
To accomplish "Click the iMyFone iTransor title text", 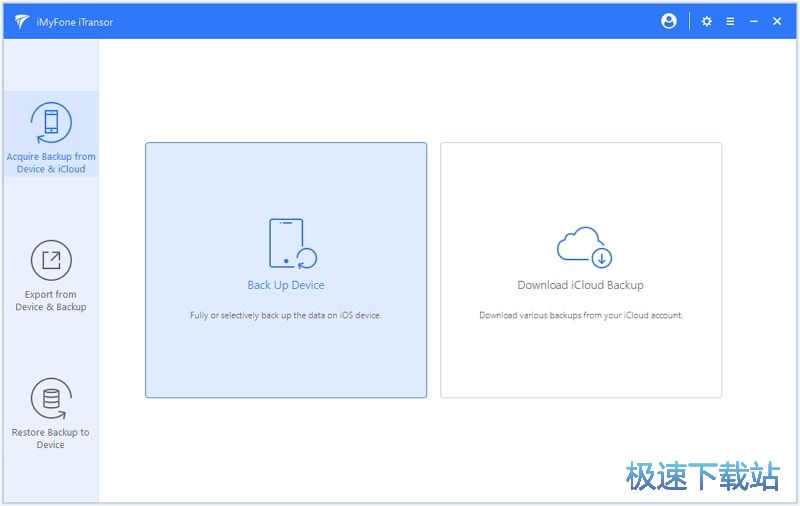I will (x=74, y=22).
